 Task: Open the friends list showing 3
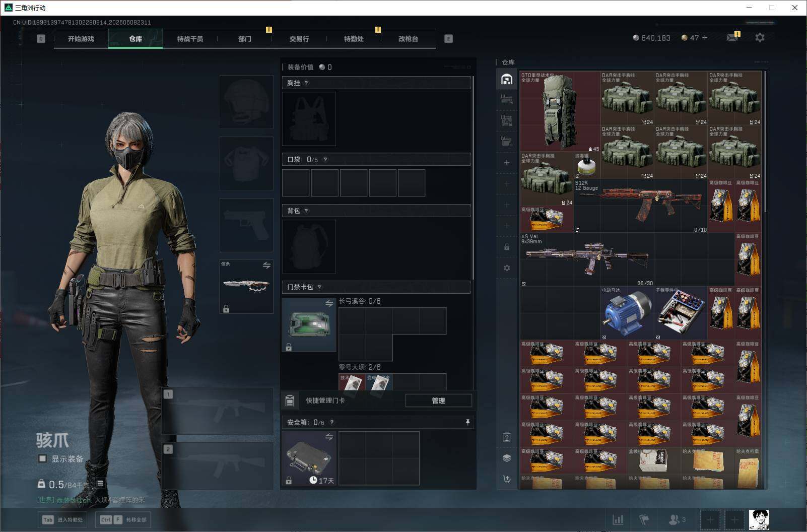(677, 519)
